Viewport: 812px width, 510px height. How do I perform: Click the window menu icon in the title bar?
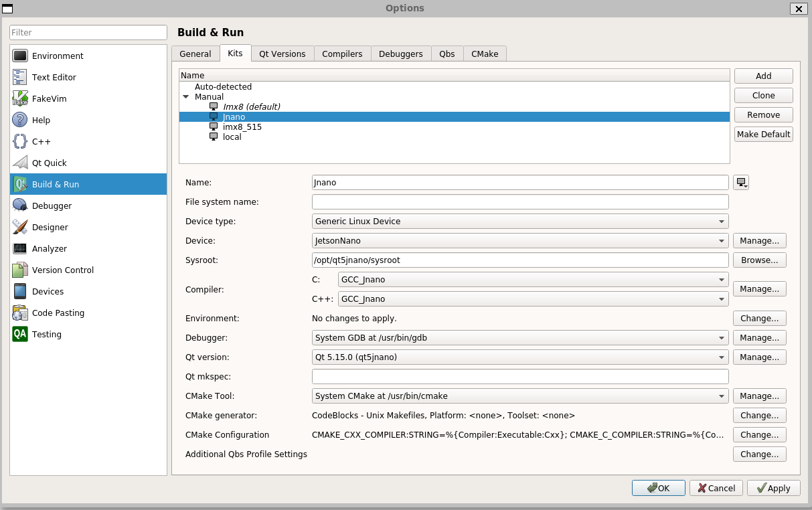tap(8, 8)
